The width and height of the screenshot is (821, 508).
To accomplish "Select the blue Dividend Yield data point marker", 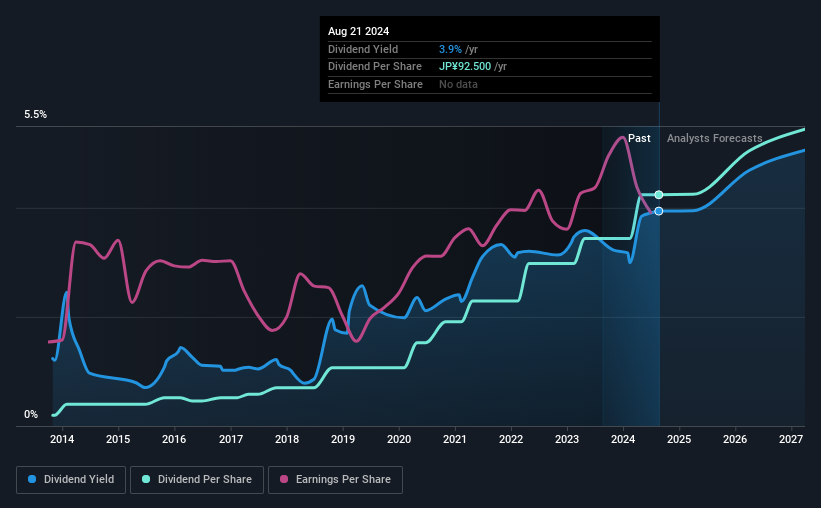I will coord(659,211).
